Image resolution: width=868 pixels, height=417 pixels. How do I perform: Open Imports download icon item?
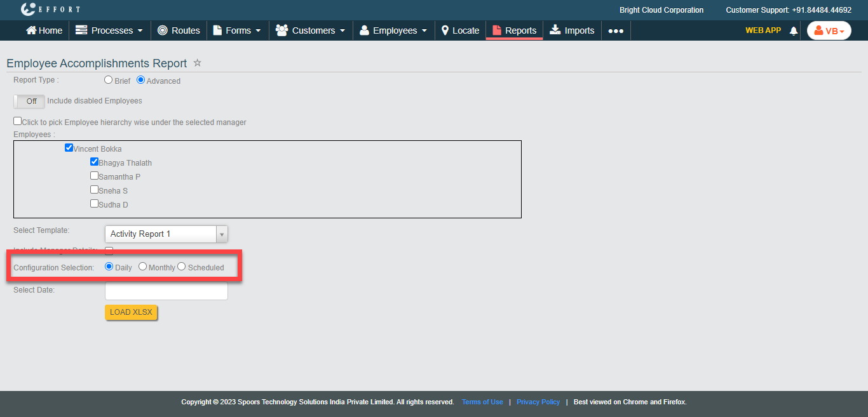click(x=555, y=30)
